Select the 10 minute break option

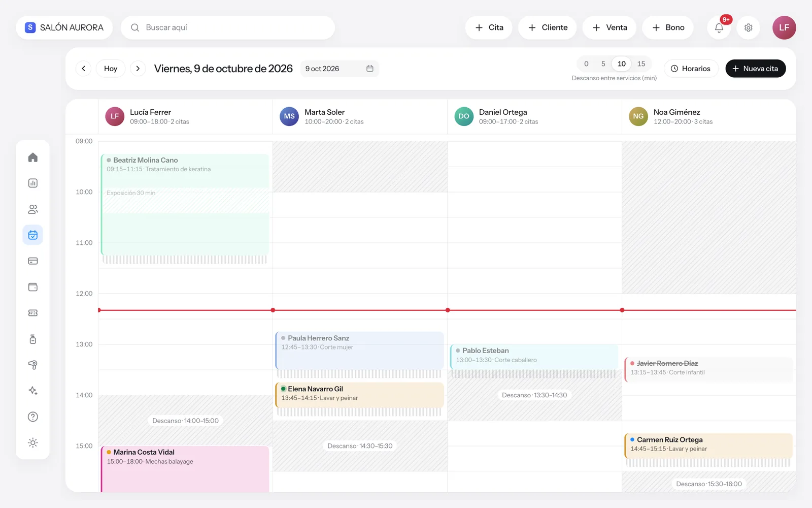(622, 63)
